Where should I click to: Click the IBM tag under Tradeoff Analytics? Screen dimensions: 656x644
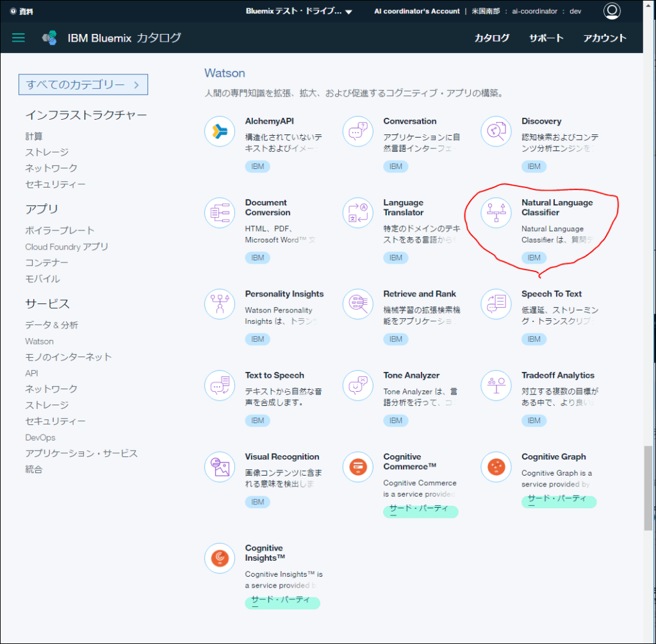(x=534, y=421)
